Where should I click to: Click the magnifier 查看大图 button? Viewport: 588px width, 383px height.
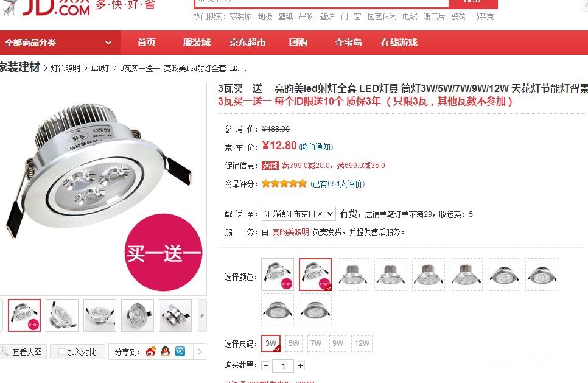coord(23,352)
